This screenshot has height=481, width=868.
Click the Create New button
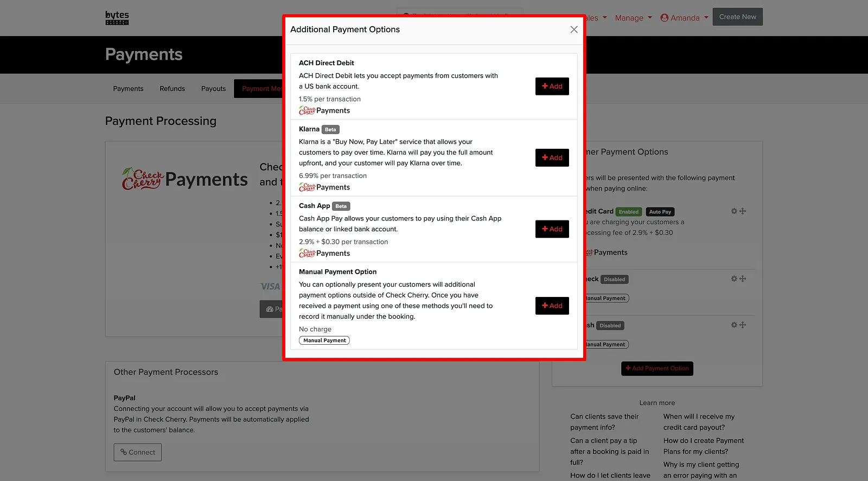(x=738, y=17)
